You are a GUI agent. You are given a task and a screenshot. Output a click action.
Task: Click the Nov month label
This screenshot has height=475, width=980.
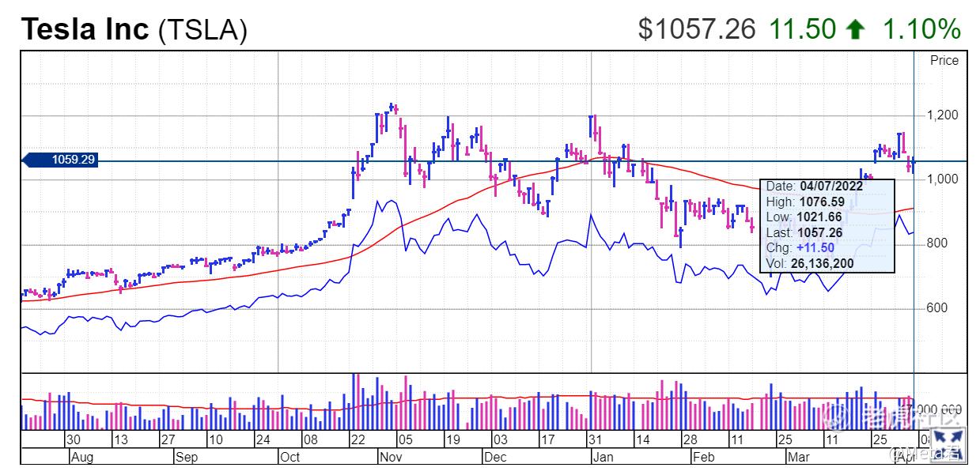(391, 457)
